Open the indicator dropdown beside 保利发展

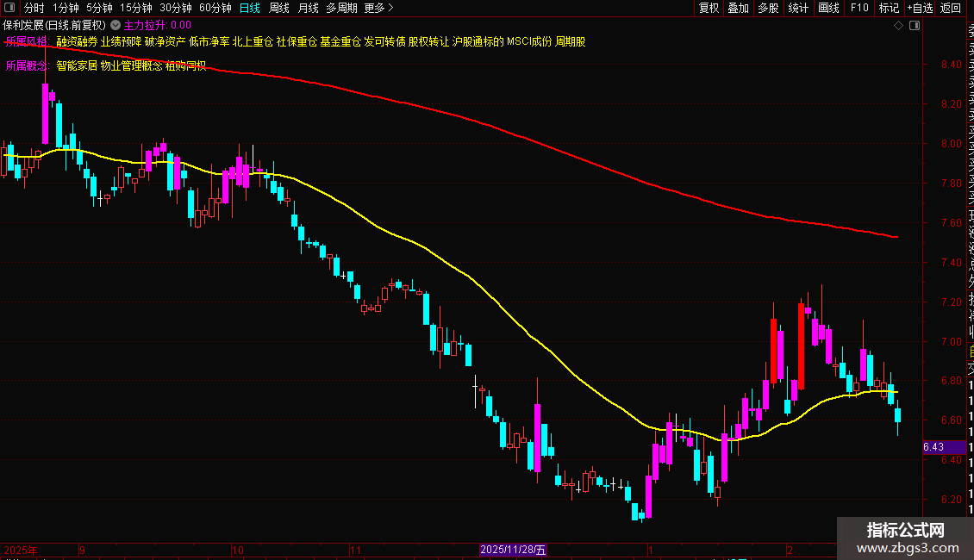click(x=116, y=26)
